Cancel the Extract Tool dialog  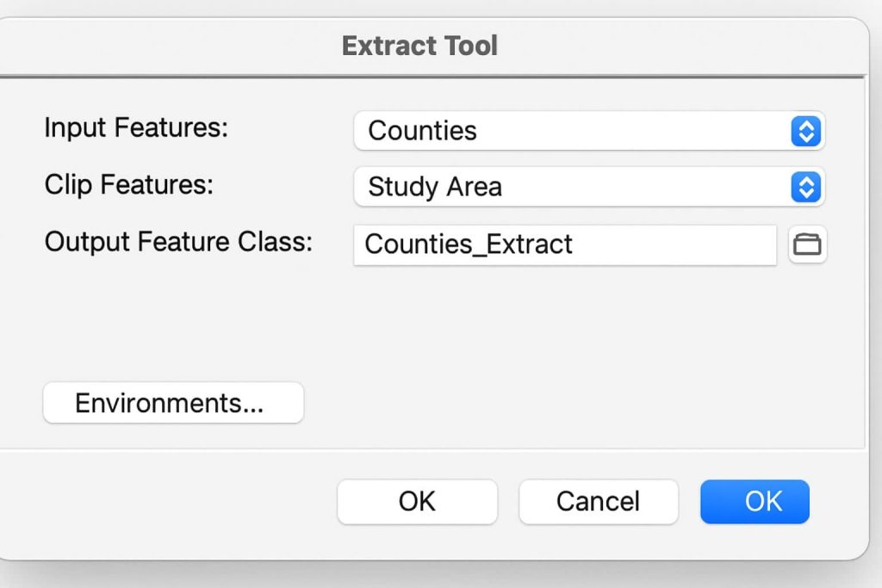click(x=598, y=501)
